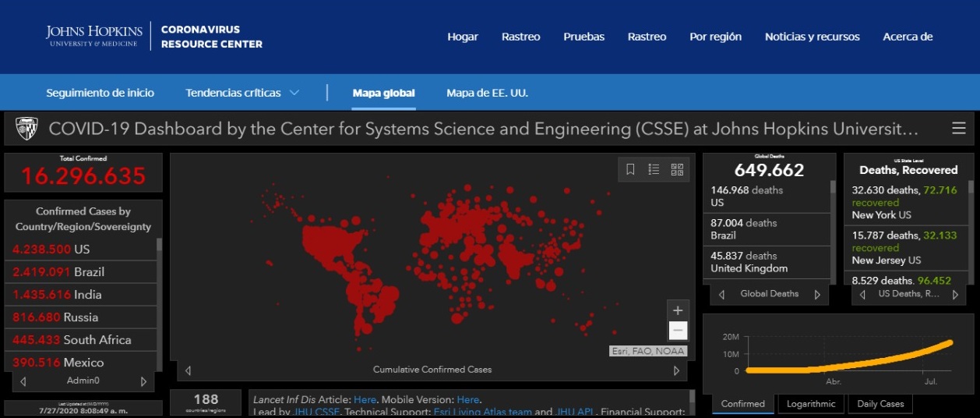Switch chart to Daily Cases tab
The height and width of the screenshot is (418, 980).
(880, 404)
